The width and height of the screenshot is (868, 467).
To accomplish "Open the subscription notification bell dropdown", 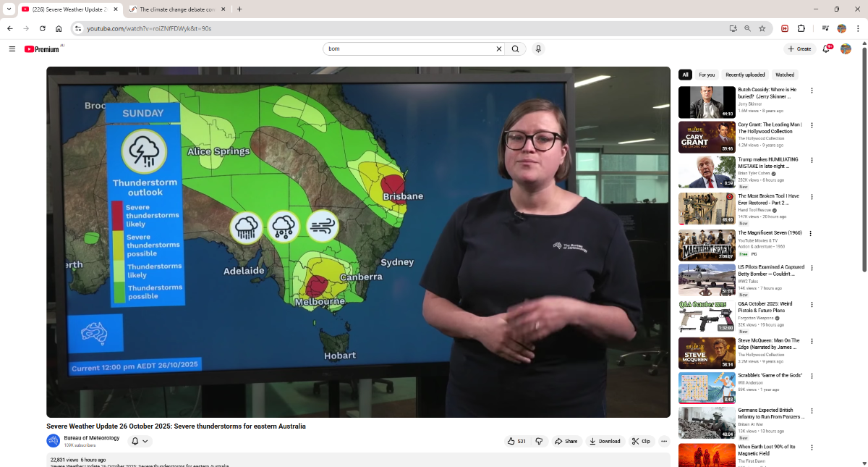I will click(140, 441).
